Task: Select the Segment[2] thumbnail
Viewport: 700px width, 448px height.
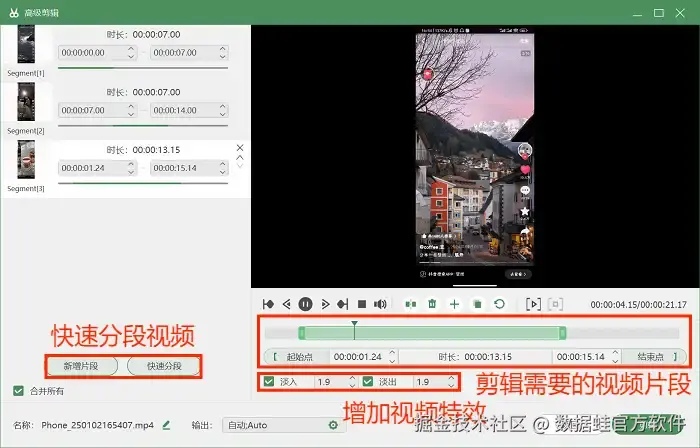Action: 26,102
